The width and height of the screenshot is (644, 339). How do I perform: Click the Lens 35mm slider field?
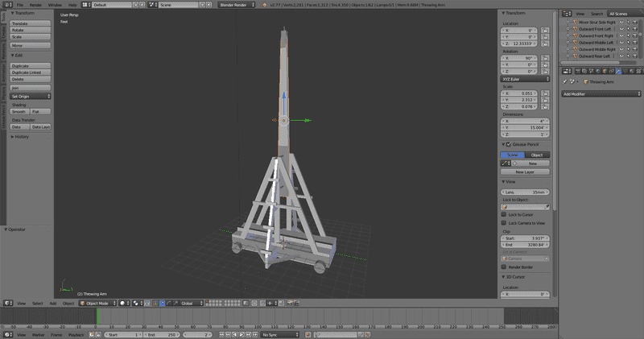click(x=526, y=192)
